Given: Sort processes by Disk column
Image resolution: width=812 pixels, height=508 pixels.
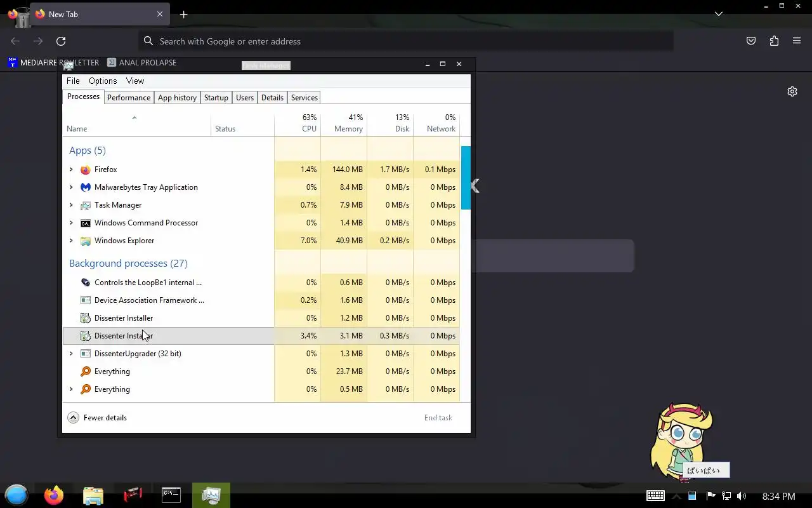Looking at the screenshot, I should (x=390, y=123).
